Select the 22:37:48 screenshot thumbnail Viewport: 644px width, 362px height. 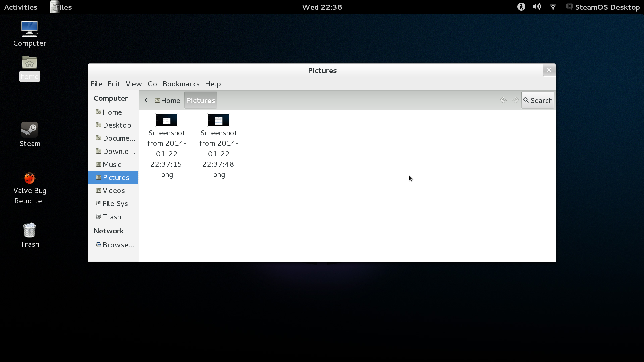219,120
